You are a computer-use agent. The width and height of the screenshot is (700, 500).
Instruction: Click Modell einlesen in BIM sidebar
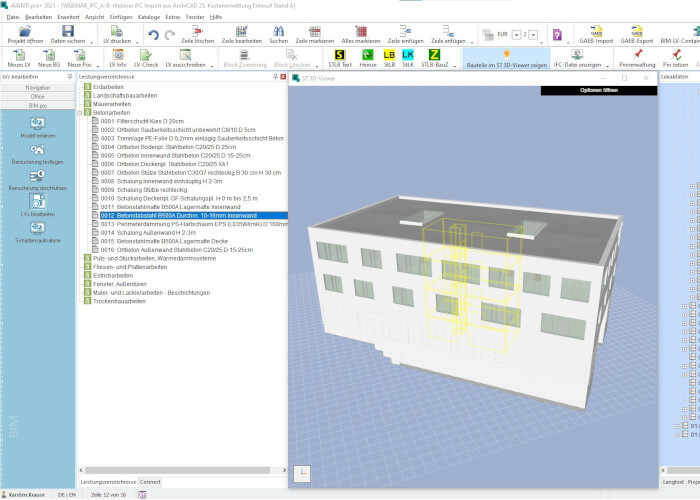(38, 124)
